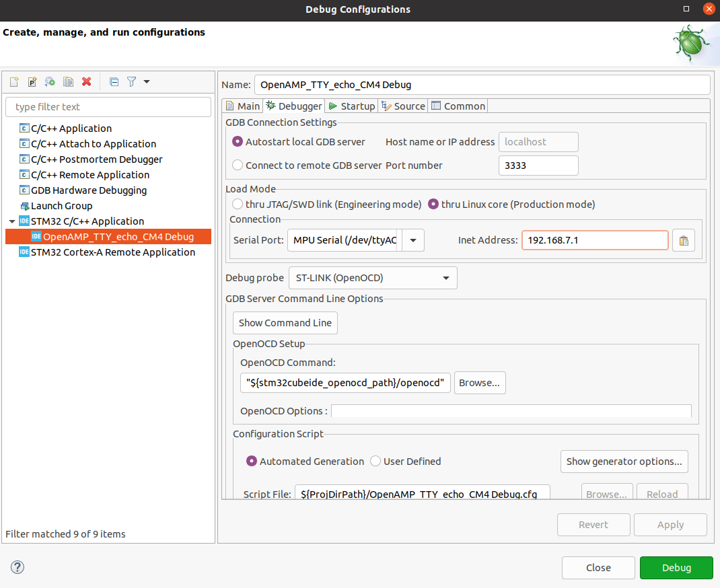Select GDB Hardware Debugging entry
This screenshot has height=588, width=720.
tap(89, 190)
